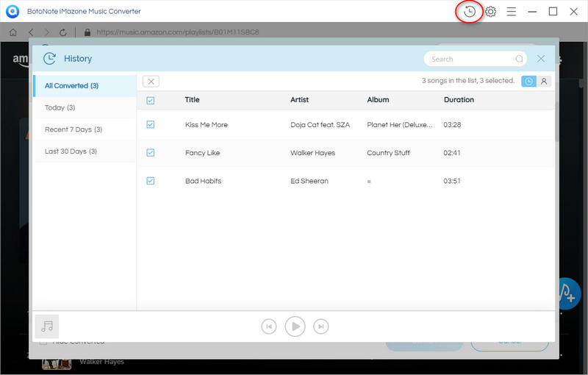Click album Country Stuff
The image size is (588, 375).
388,153
